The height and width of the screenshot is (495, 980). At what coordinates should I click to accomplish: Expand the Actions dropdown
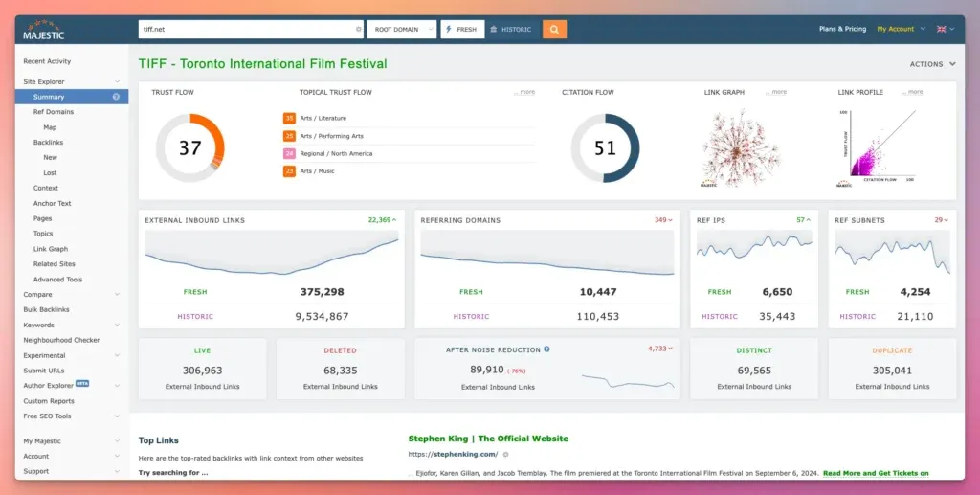932,64
